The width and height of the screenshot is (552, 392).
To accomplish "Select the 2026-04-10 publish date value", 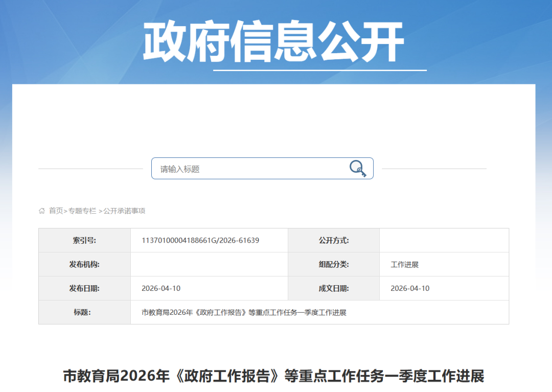I will [x=161, y=288].
